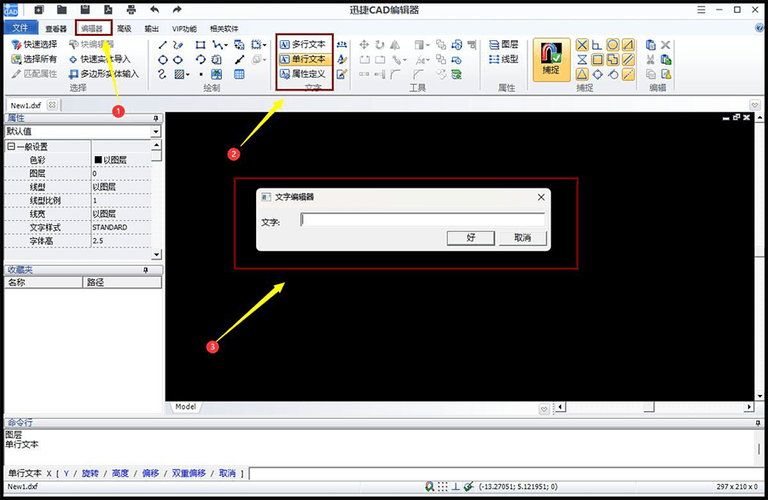Collapse the 一般设置 section
This screenshot has height=500, width=768.
[11, 146]
